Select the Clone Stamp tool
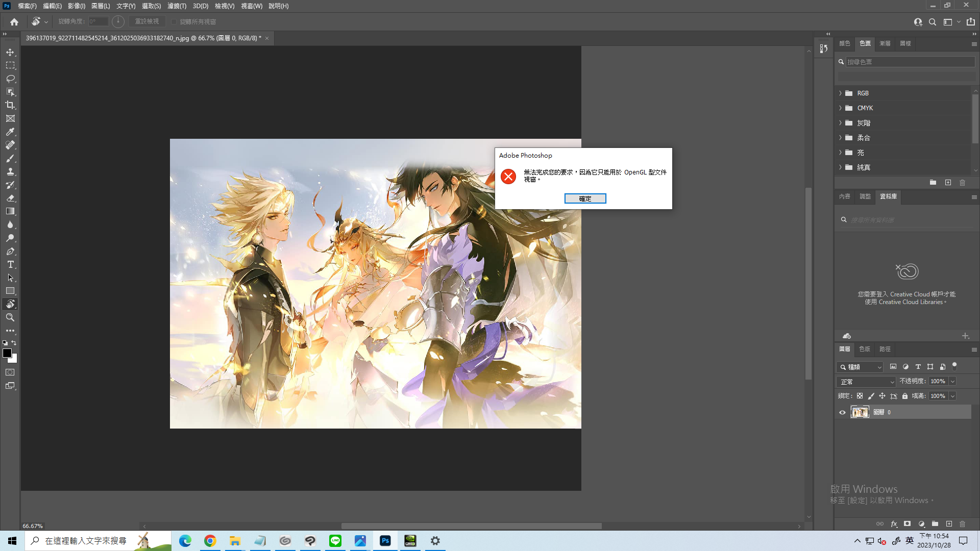This screenshot has width=980, height=551. click(10, 171)
